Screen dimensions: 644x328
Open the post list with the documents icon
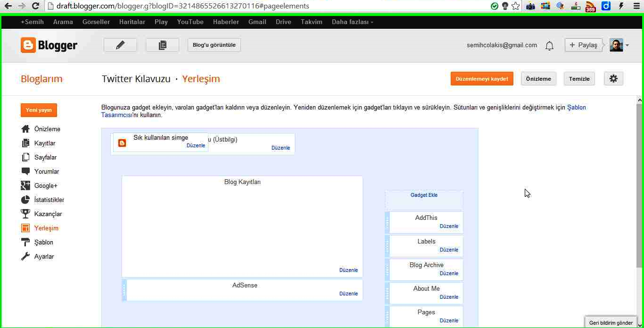163,45
